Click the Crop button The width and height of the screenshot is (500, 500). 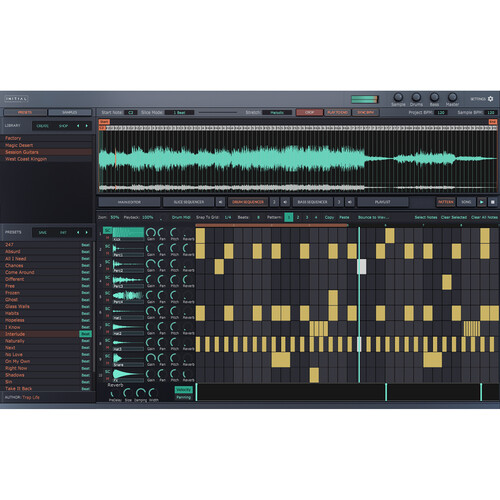click(x=310, y=113)
